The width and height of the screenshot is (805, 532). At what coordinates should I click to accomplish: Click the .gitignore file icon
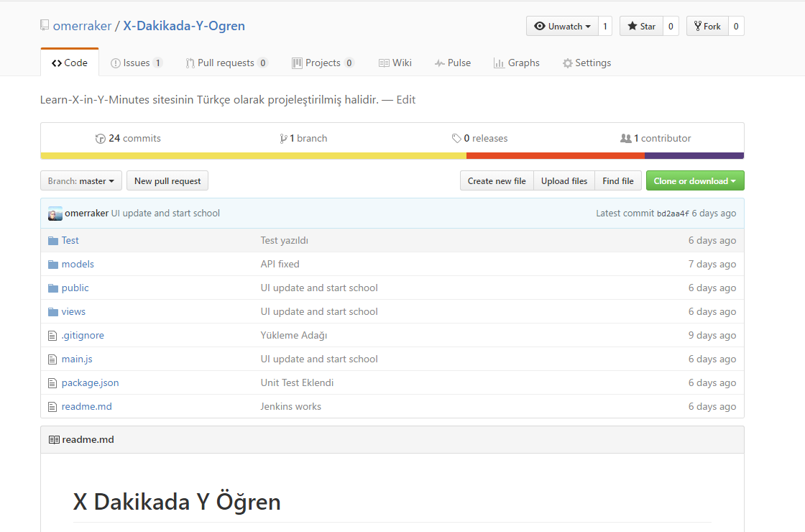(52, 336)
